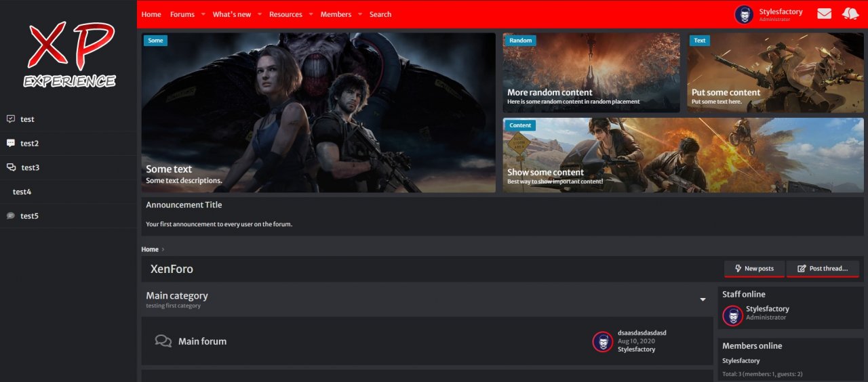Open the Members menu item
The width and height of the screenshot is (868, 382).
[x=336, y=14]
